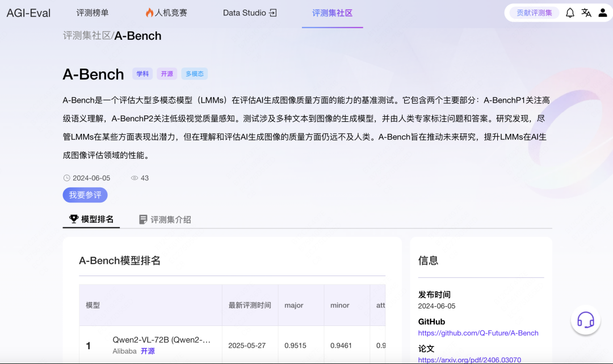The image size is (613, 364).
Task: Select the 评测集社区 nav tab
Action: (x=332, y=13)
